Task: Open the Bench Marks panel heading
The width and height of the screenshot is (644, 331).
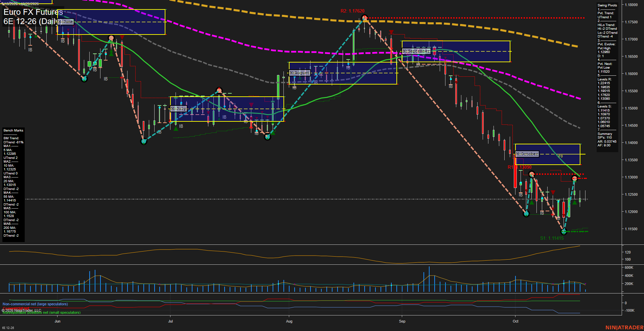Action: pyautogui.click(x=13, y=131)
